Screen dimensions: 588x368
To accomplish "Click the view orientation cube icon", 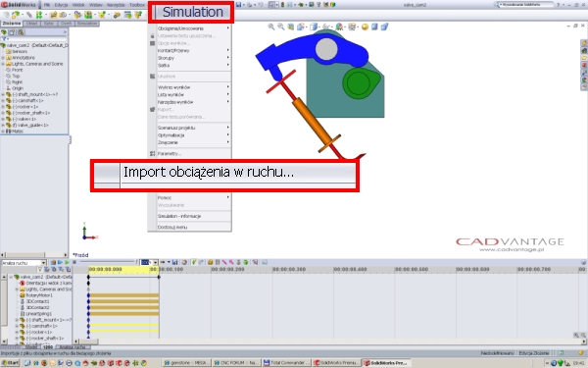I will (314, 26).
